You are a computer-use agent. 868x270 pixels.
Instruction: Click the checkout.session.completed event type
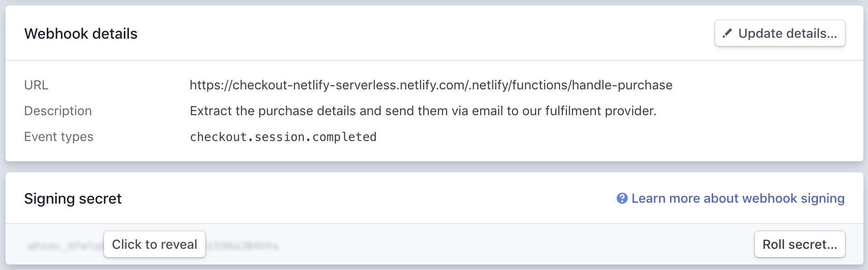click(x=283, y=136)
